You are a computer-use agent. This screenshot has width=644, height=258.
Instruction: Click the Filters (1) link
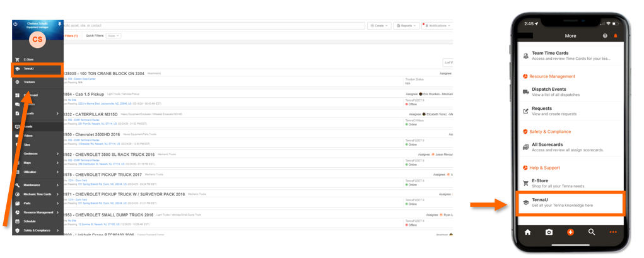click(71, 36)
